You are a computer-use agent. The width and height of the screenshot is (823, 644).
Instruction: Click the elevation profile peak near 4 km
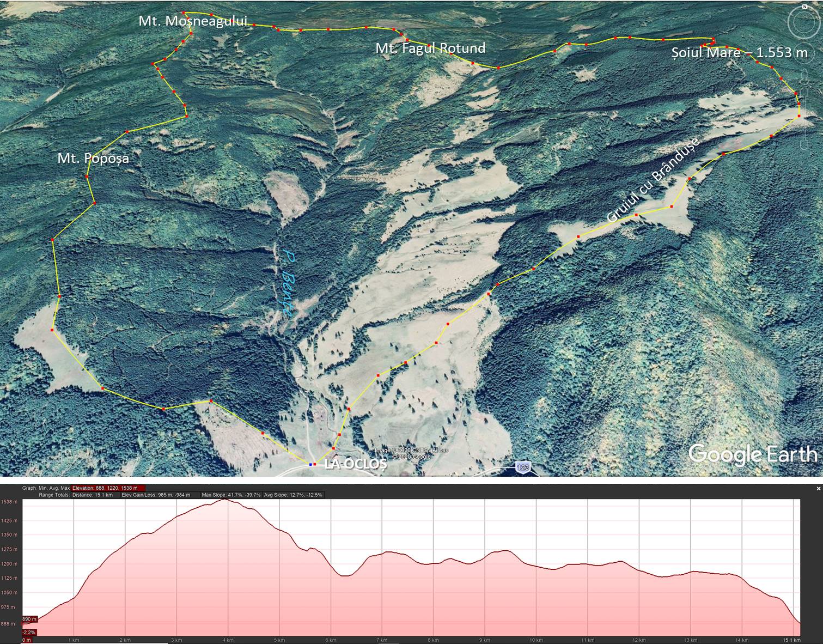point(225,499)
